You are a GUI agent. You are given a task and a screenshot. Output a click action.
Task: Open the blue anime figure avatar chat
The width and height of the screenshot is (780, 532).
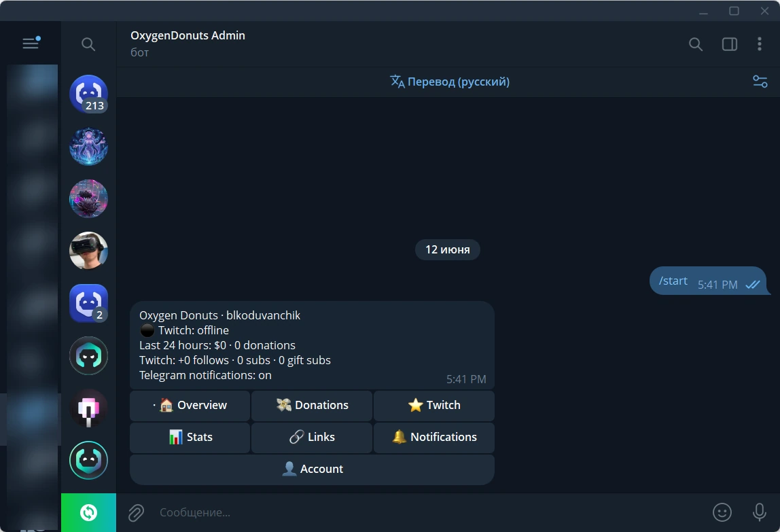(88, 146)
